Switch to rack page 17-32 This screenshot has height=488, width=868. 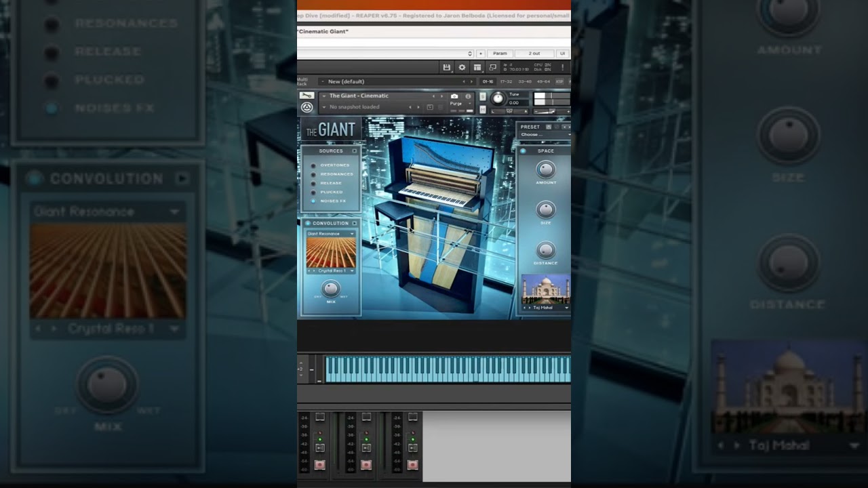(507, 81)
